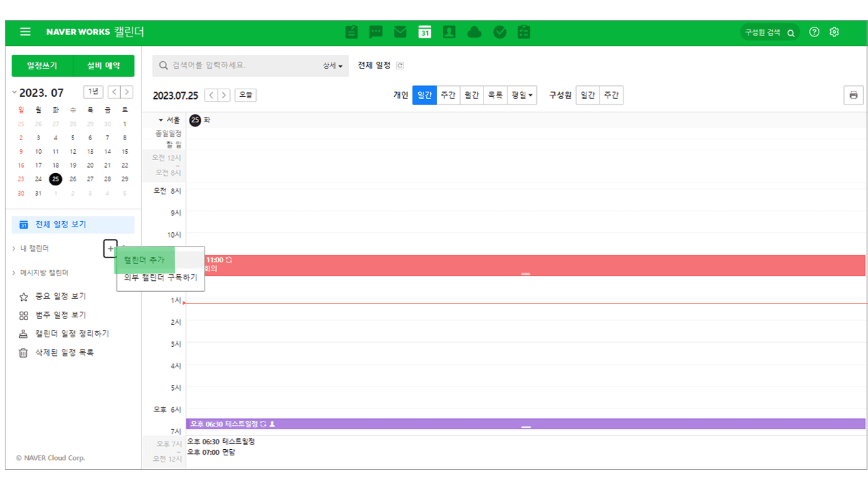Select 캘린더 추가 from the popup menu
Viewport: 868px width, 489px height.
(x=144, y=260)
